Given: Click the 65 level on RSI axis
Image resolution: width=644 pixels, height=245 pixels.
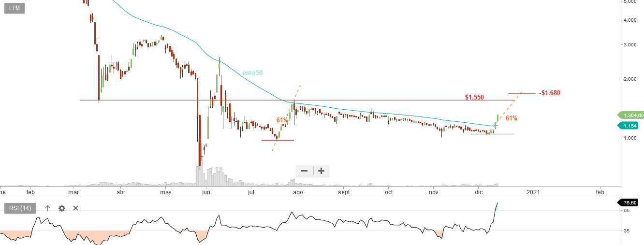Looking at the screenshot, I should pyautogui.click(x=626, y=211).
